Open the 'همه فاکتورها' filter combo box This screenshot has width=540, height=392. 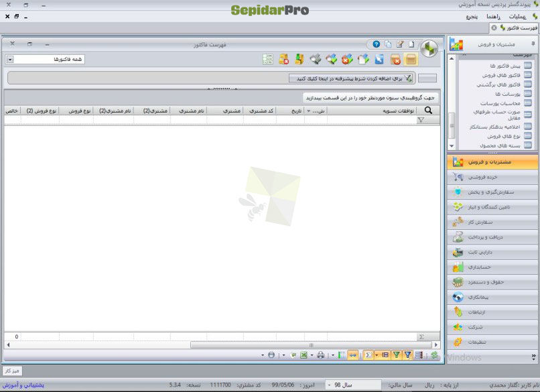[x=45, y=59]
